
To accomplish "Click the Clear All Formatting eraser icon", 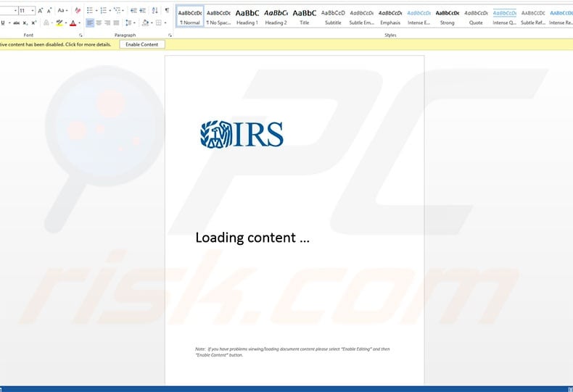I will pyautogui.click(x=77, y=11).
